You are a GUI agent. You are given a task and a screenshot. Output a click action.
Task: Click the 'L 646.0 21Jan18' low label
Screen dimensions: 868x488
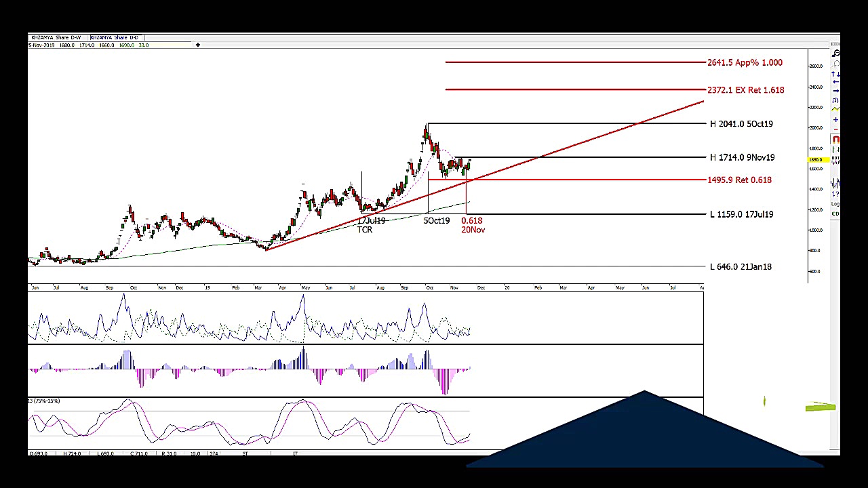(741, 267)
